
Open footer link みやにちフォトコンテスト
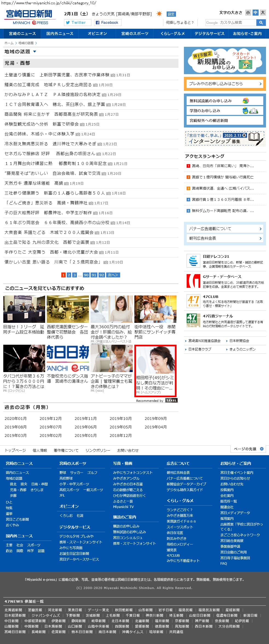(x=133, y=472)
